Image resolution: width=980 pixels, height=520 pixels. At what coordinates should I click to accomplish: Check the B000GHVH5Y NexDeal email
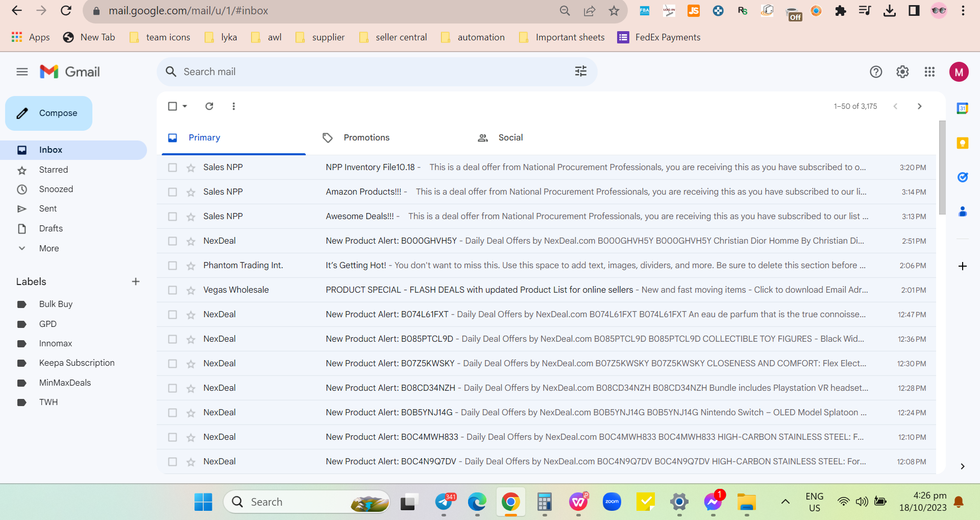tap(173, 241)
